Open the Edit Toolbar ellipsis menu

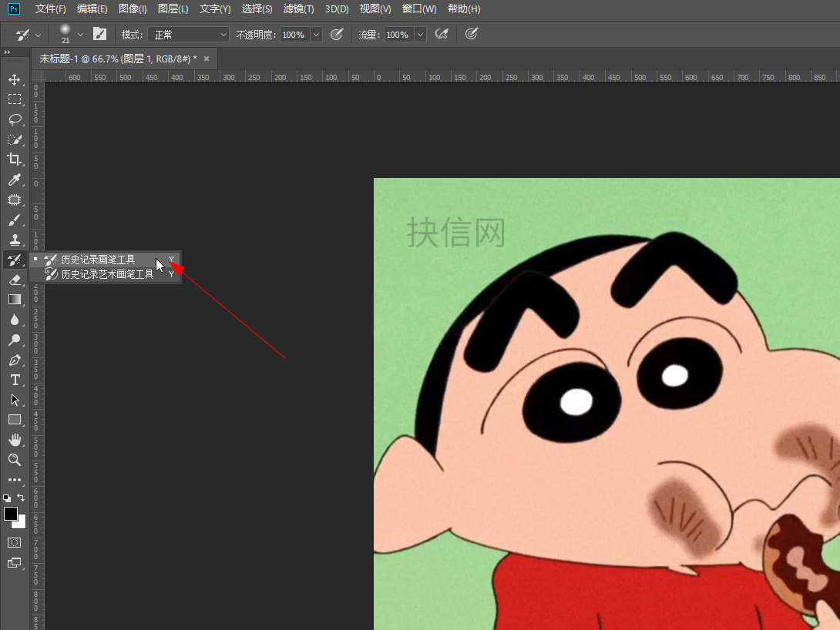(15, 480)
